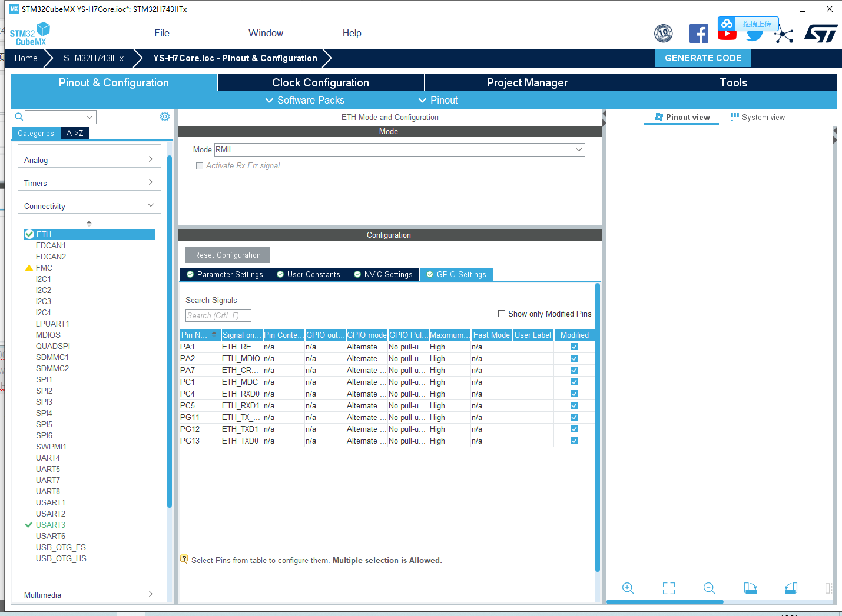Toggle the Activate Rx Err signal checkbox
The image size is (842, 616).
[x=200, y=166]
